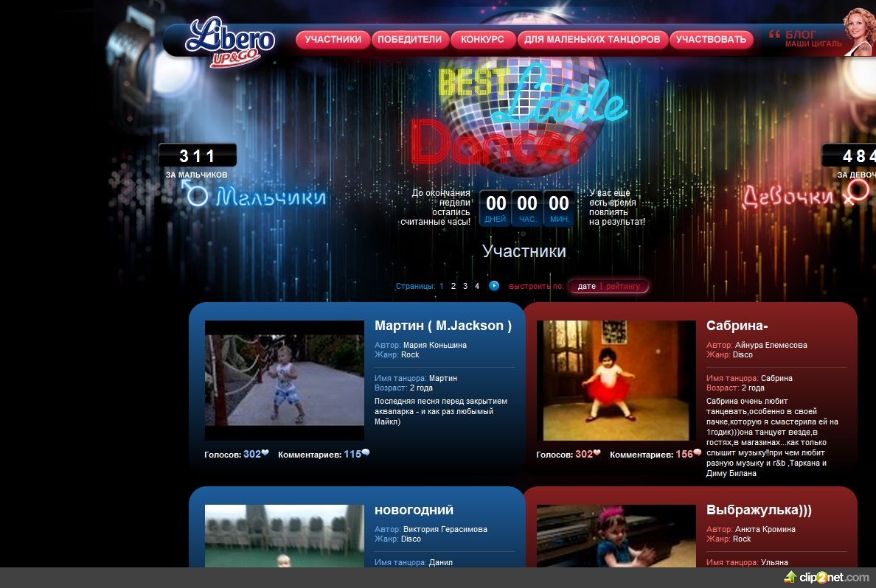Open Для маленьких танцоров menu item
Image resolution: width=876 pixels, height=588 pixels.
pos(592,39)
